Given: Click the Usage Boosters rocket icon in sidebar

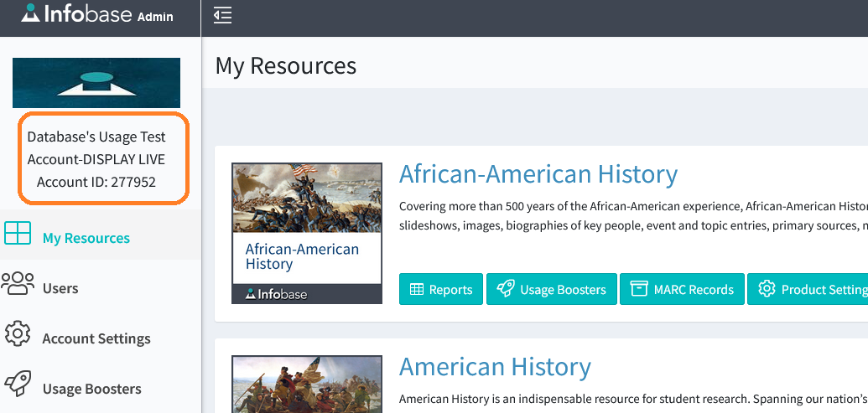Looking at the screenshot, I should [18, 384].
